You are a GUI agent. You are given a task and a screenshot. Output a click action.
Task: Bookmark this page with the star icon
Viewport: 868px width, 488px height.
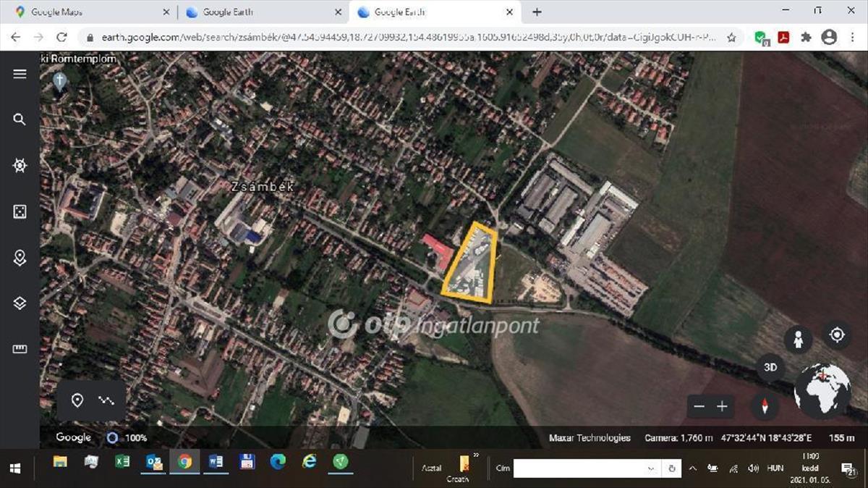[731, 38]
